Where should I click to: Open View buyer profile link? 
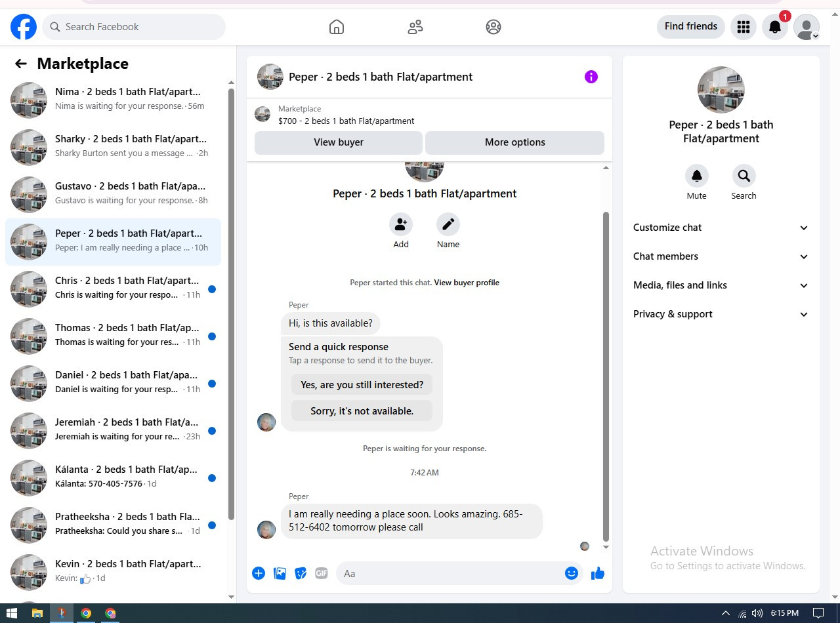467,283
